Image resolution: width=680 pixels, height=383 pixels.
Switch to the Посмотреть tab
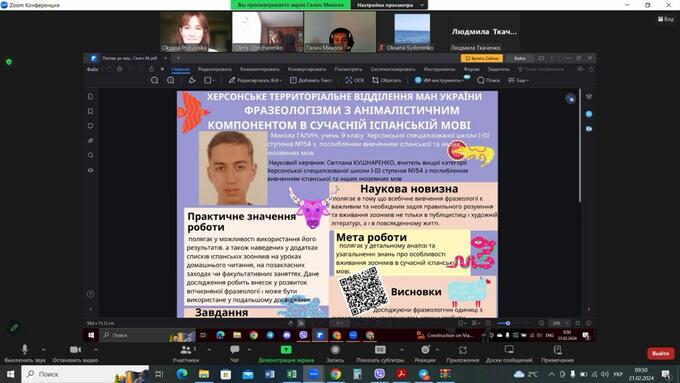(x=348, y=69)
